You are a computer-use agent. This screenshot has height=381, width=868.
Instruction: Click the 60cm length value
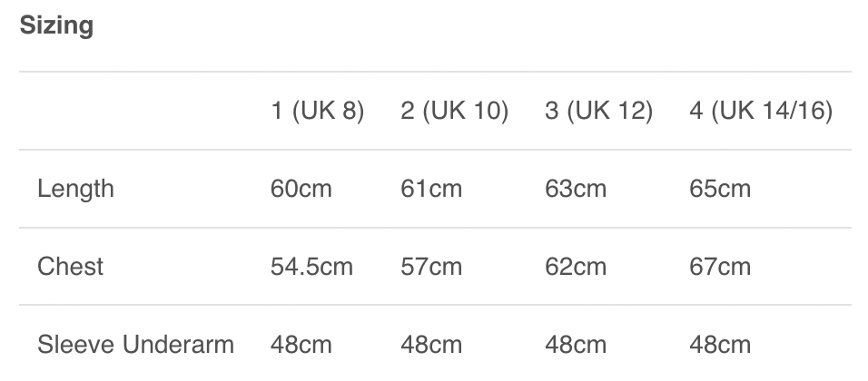301,189
